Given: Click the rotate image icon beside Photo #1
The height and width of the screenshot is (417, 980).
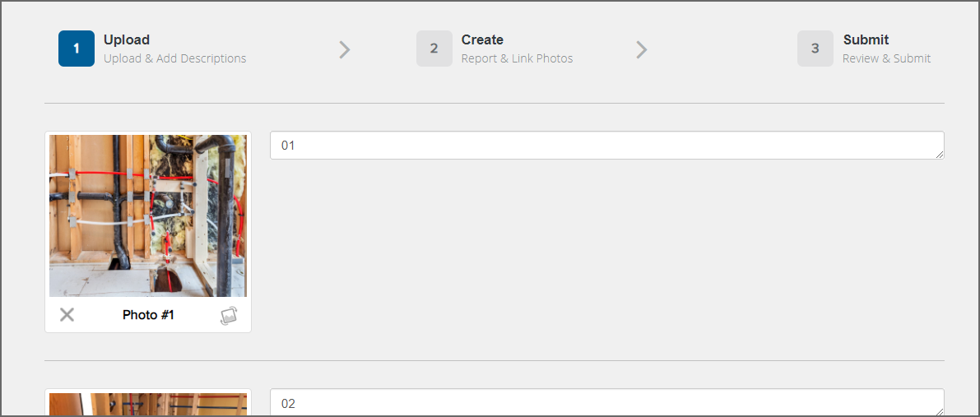Looking at the screenshot, I should [x=229, y=315].
